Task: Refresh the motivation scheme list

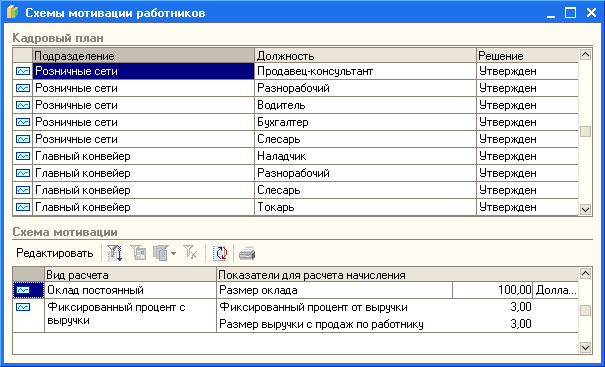Action: [x=220, y=253]
